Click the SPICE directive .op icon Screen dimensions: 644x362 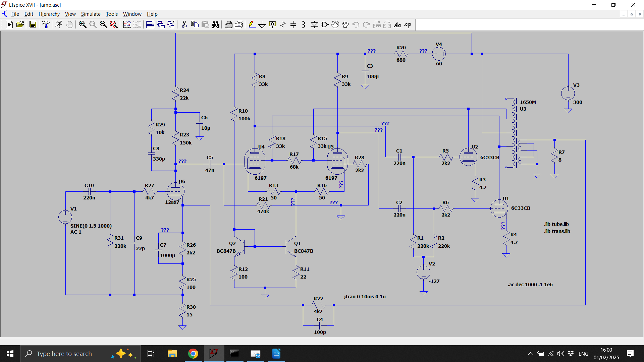[408, 24]
